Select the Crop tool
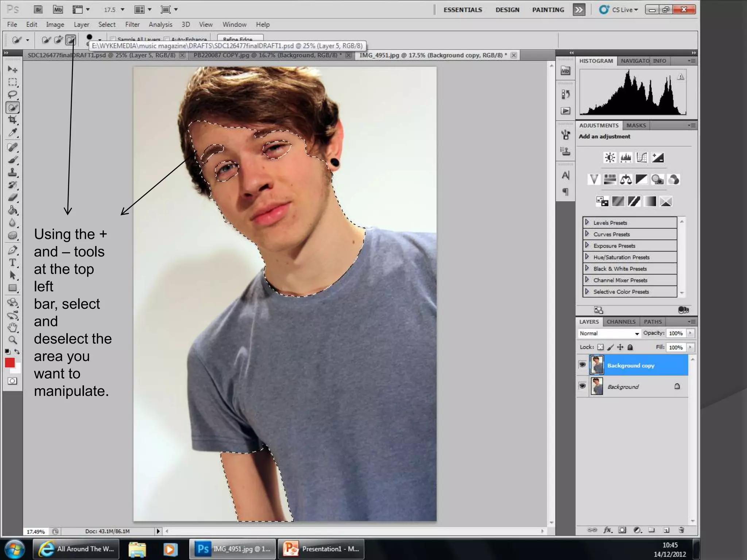 point(12,120)
